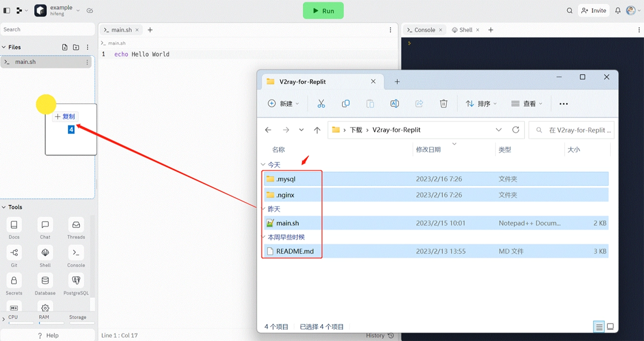
Task: Open the Docs tool
Action: [x=14, y=228]
